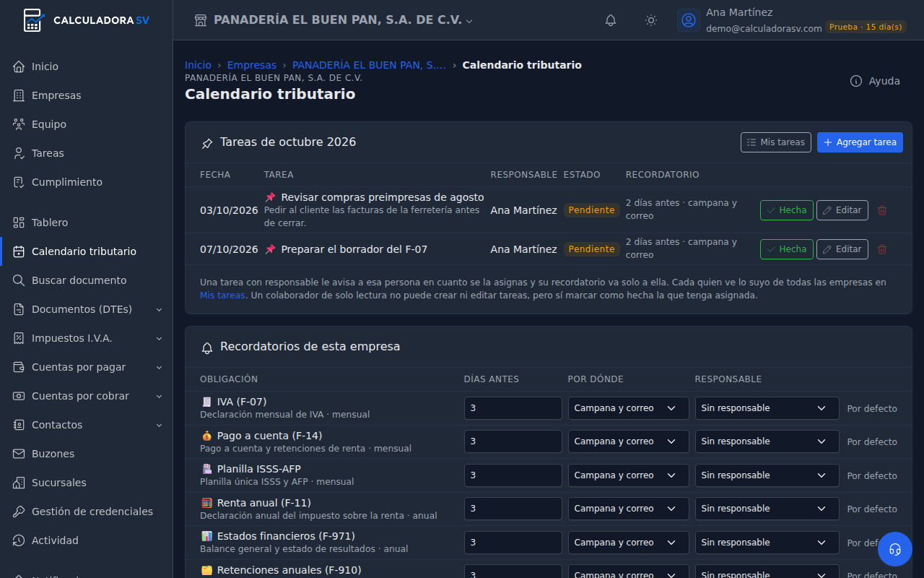Click Por defecto for the Pago a cuenta row
The image size is (924, 578).
point(872,442)
